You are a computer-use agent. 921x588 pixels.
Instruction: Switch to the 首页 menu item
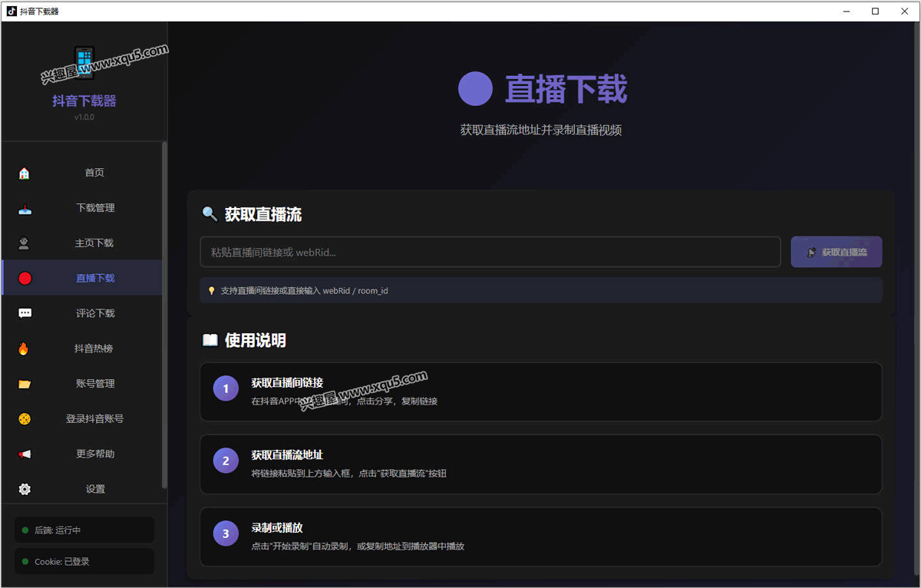(94, 173)
